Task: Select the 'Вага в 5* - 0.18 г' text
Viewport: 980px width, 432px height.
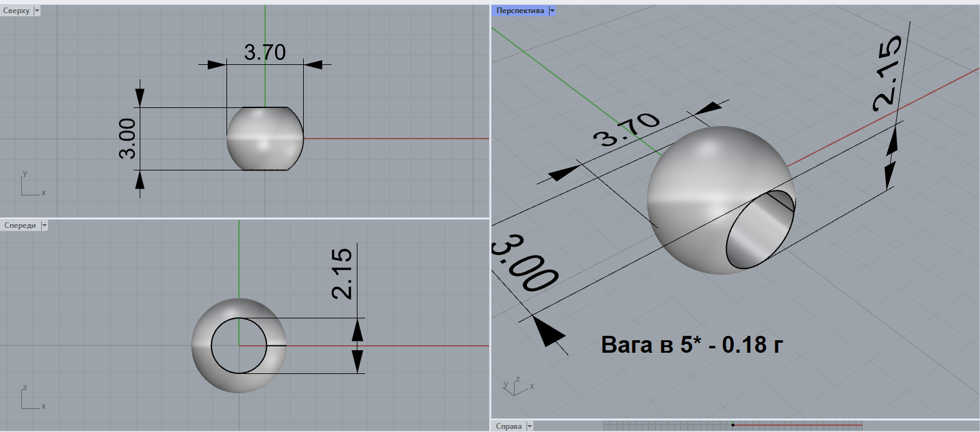Action: 691,345
